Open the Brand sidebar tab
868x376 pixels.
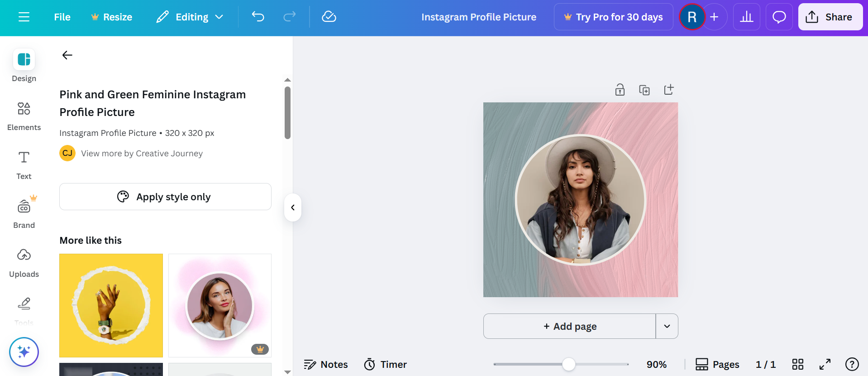pyautogui.click(x=24, y=214)
